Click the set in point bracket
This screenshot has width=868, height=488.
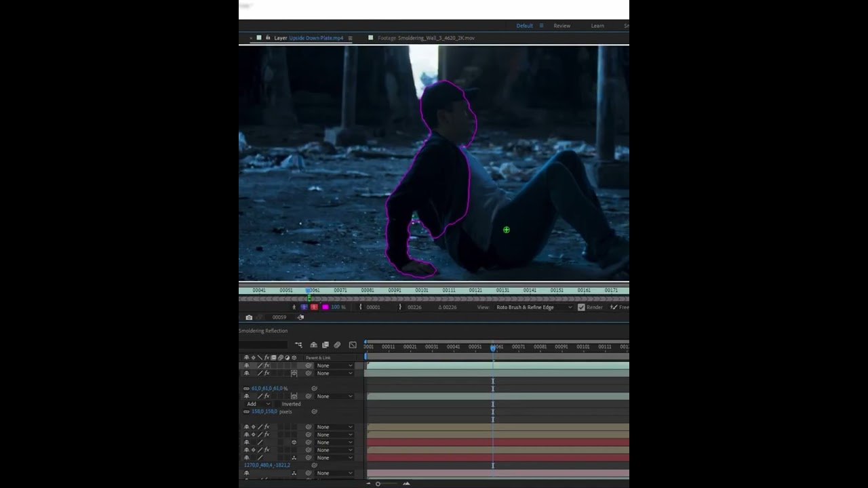pyautogui.click(x=360, y=307)
